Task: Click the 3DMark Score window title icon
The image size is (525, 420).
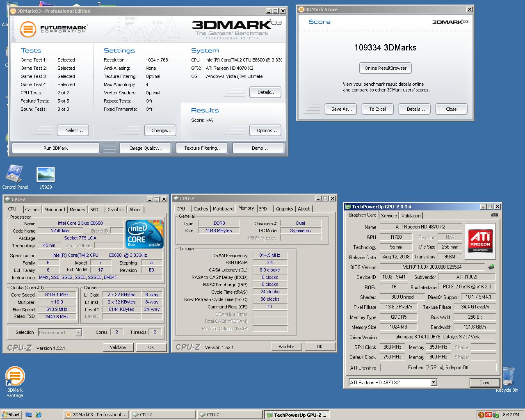Action: click(301, 9)
